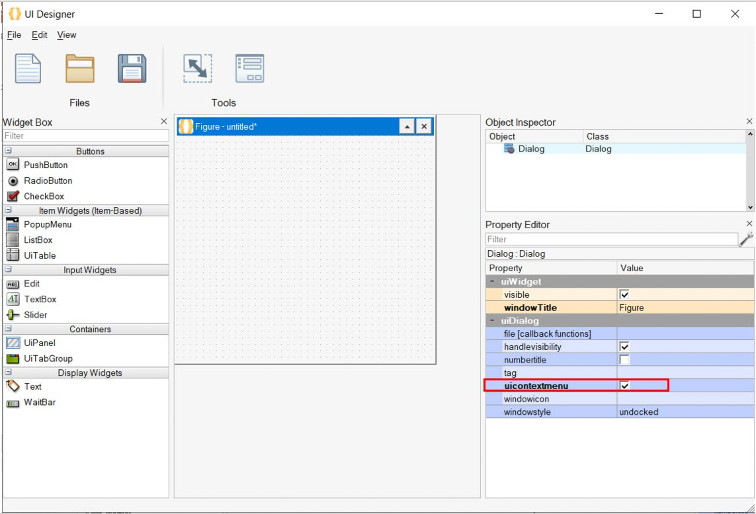This screenshot has width=756, height=514.
Task: Click the New file icon in toolbar
Action: coord(28,68)
